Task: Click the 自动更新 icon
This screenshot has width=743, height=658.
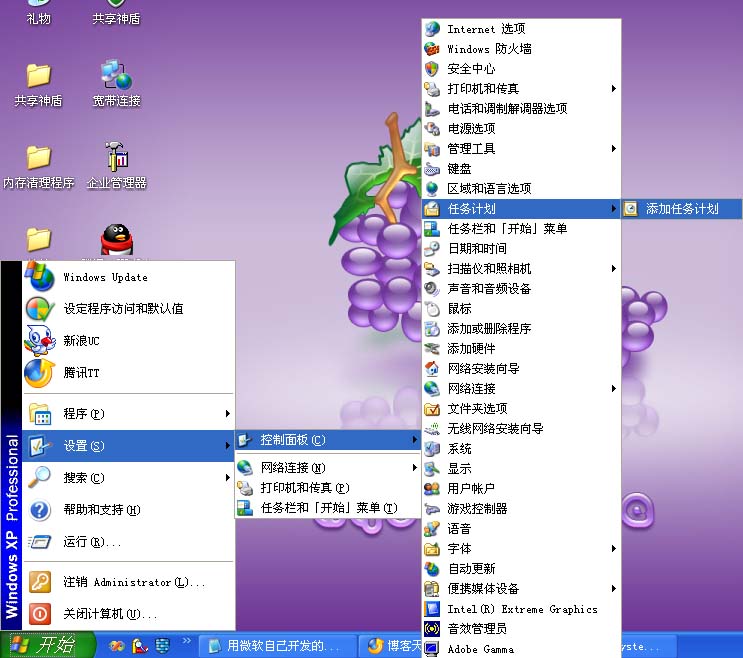Action: 432,568
